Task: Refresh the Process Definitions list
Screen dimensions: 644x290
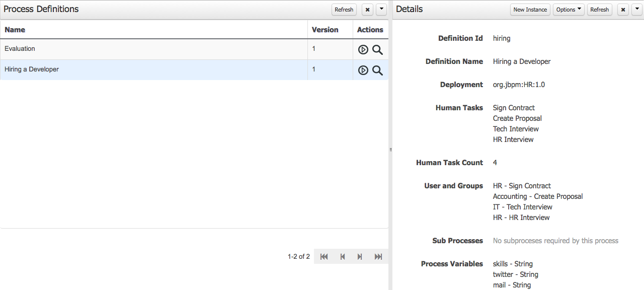Action: [344, 10]
